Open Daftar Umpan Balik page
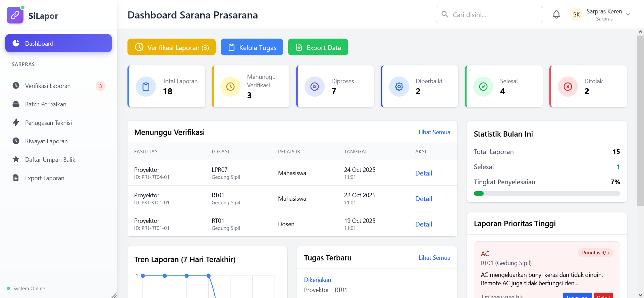Image resolution: width=644 pixels, height=298 pixels. 50,160
